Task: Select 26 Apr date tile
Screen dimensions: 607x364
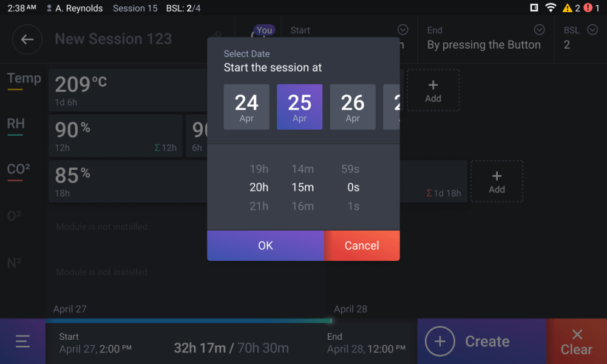Action: [x=353, y=107]
